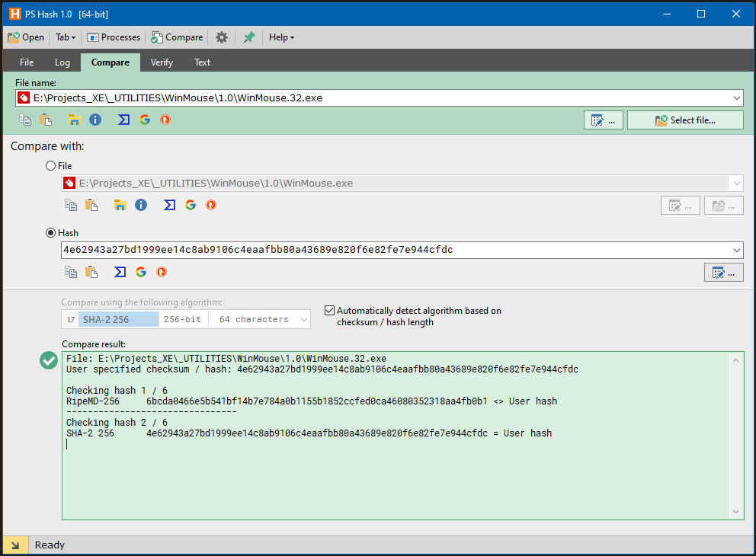Expand the compare file path dropdown
This screenshot has height=556, width=756.
coord(737,183)
